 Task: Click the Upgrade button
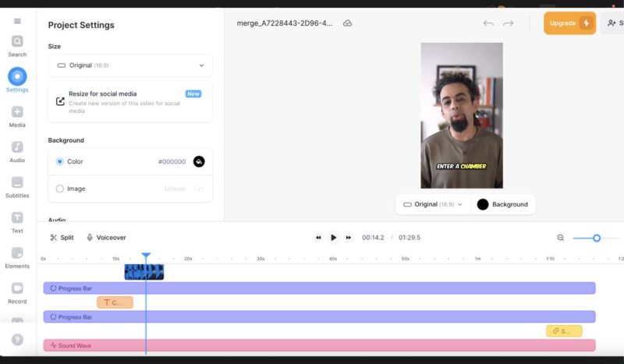point(570,23)
